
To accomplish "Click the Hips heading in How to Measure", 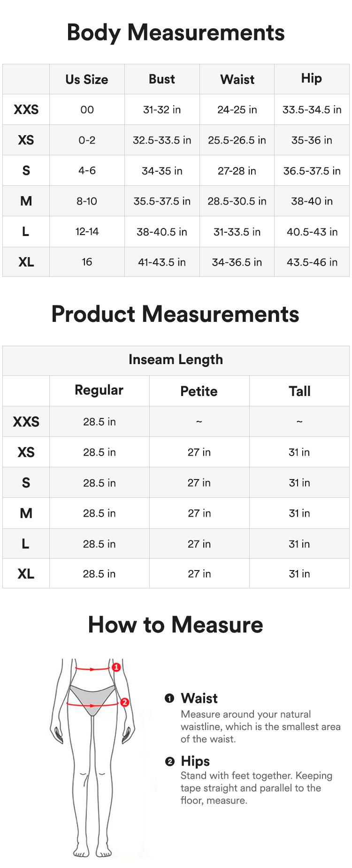I will [x=195, y=761].
